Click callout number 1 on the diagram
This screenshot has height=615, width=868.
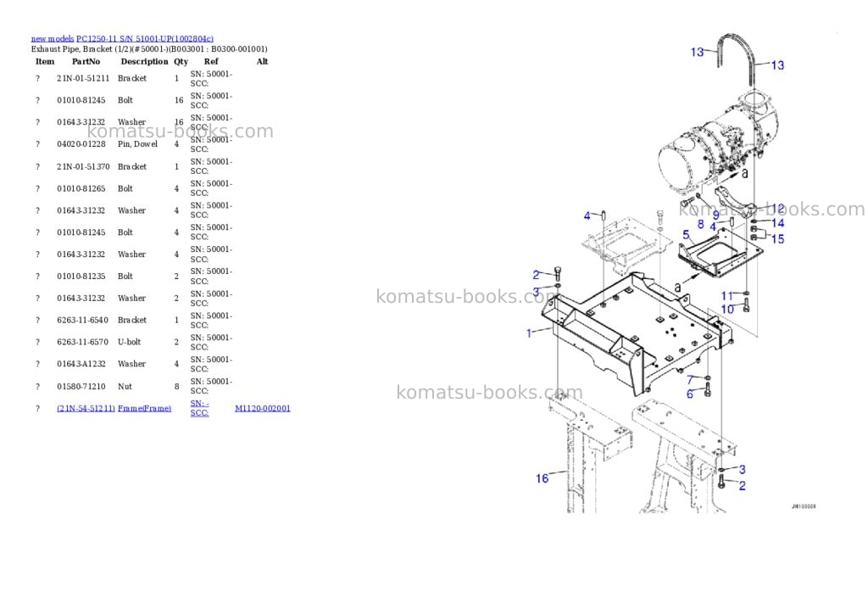tap(529, 333)
